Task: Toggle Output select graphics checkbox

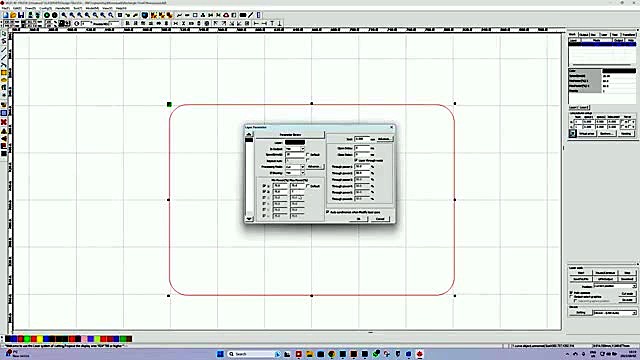Action: (571, 297)
